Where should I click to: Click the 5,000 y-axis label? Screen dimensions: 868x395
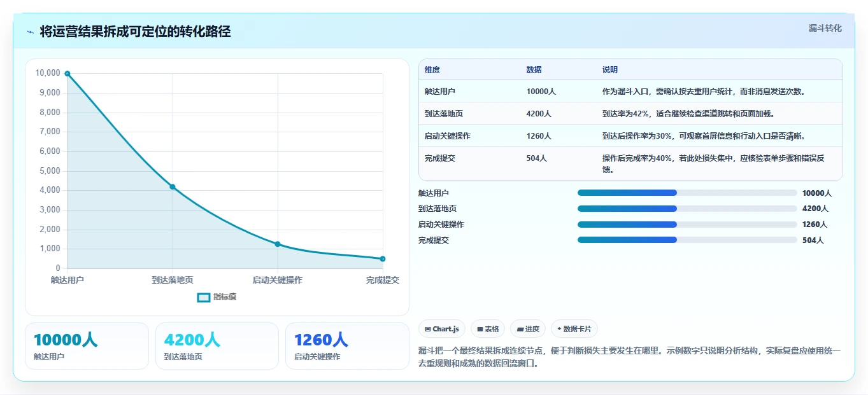[x=50, y=171]
